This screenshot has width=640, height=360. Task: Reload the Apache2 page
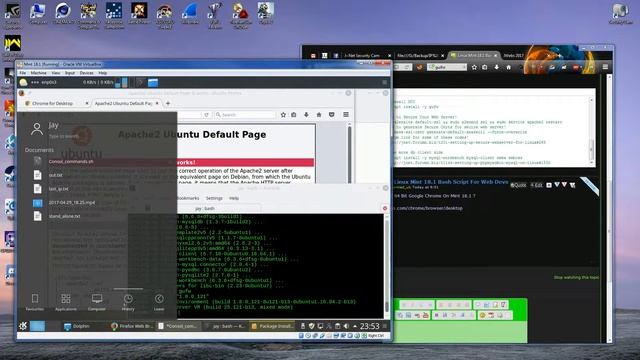pos(207,115)
